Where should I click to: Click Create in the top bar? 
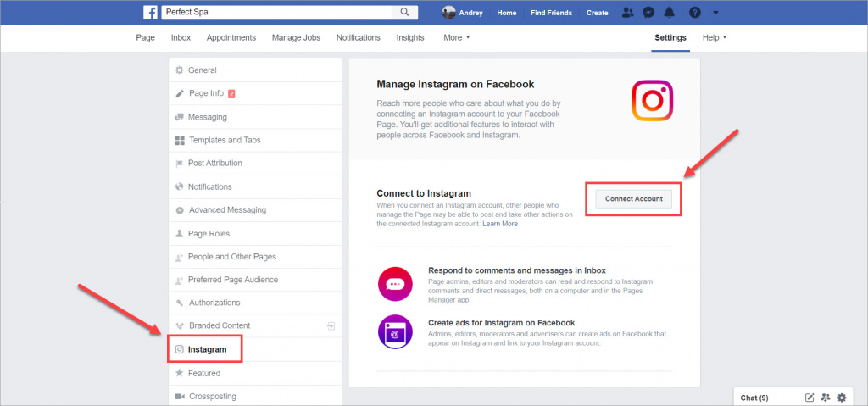pos(598,13)
